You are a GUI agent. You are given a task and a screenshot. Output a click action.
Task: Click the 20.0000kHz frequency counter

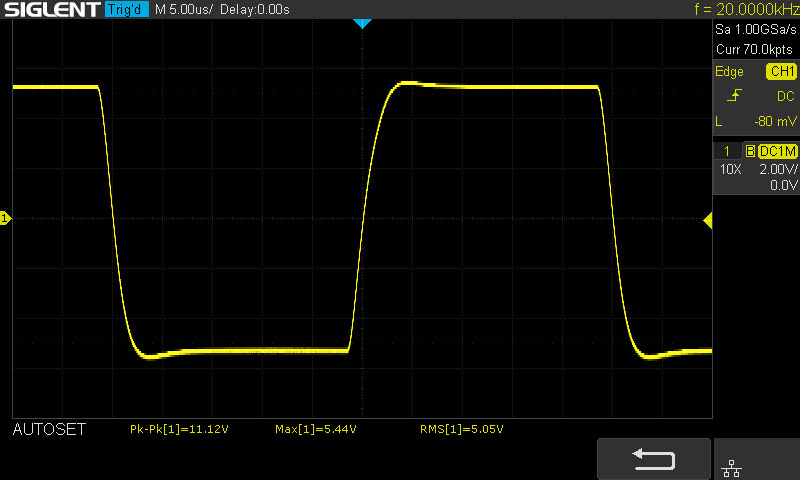[x=746, y=9]
